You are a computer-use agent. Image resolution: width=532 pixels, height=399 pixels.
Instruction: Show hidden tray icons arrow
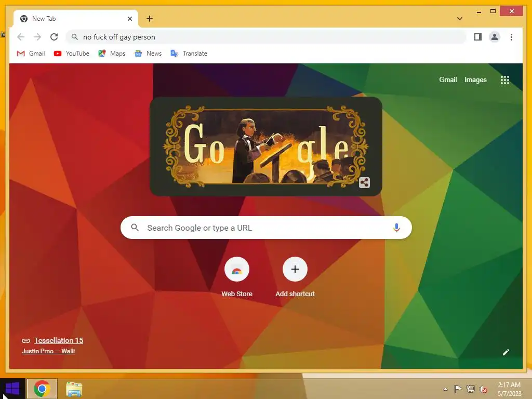(445, 389)
